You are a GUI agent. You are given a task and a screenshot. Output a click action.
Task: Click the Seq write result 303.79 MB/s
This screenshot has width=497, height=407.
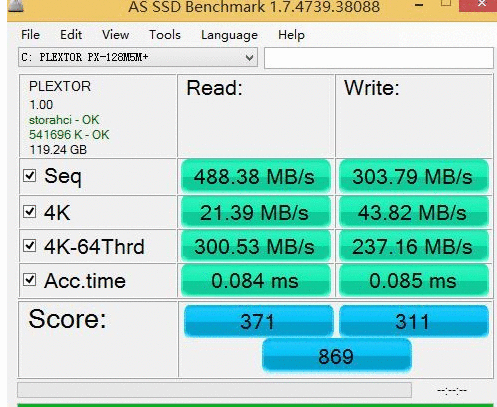coord(414,176)
